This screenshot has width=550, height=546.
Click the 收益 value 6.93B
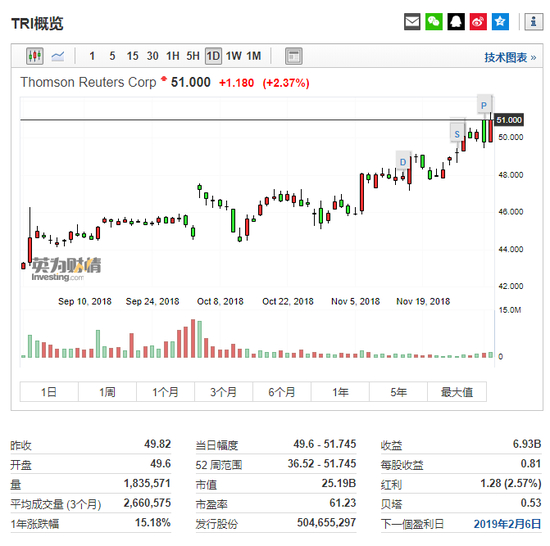[527, 444]
